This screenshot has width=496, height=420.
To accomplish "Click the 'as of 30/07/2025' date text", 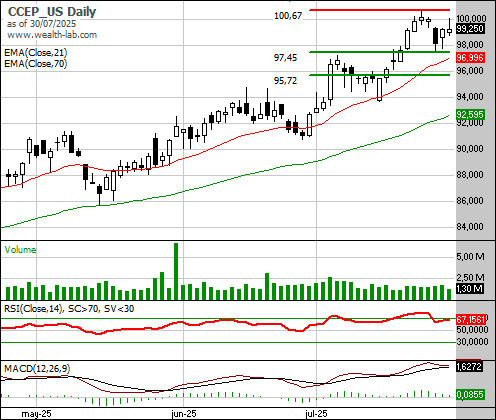I will [x=41, y=24].
